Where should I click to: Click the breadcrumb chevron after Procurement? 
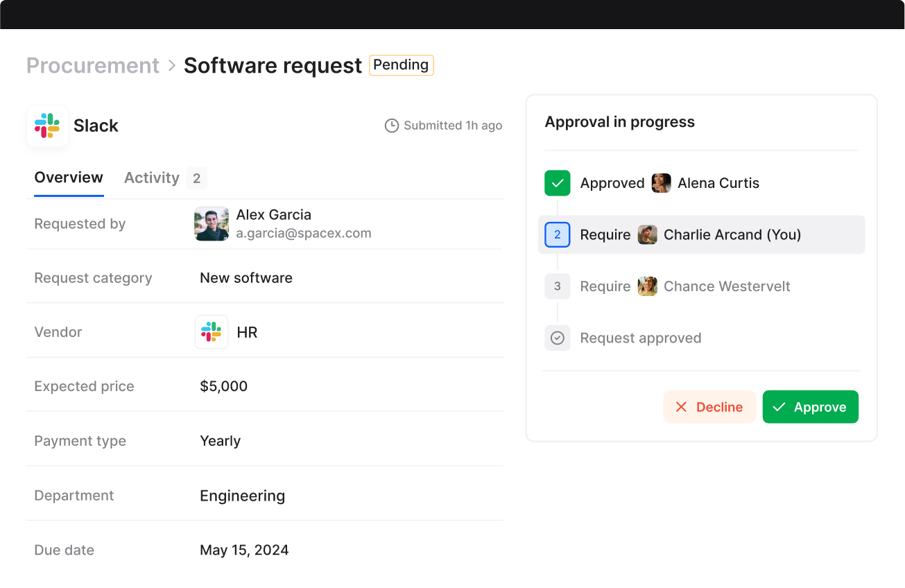[x=172, y=66]
